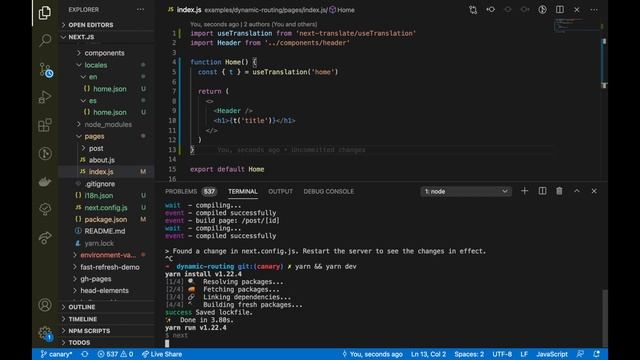Synchronize changes icon in status bar
The image size is (640, 360).
[84, 354]
